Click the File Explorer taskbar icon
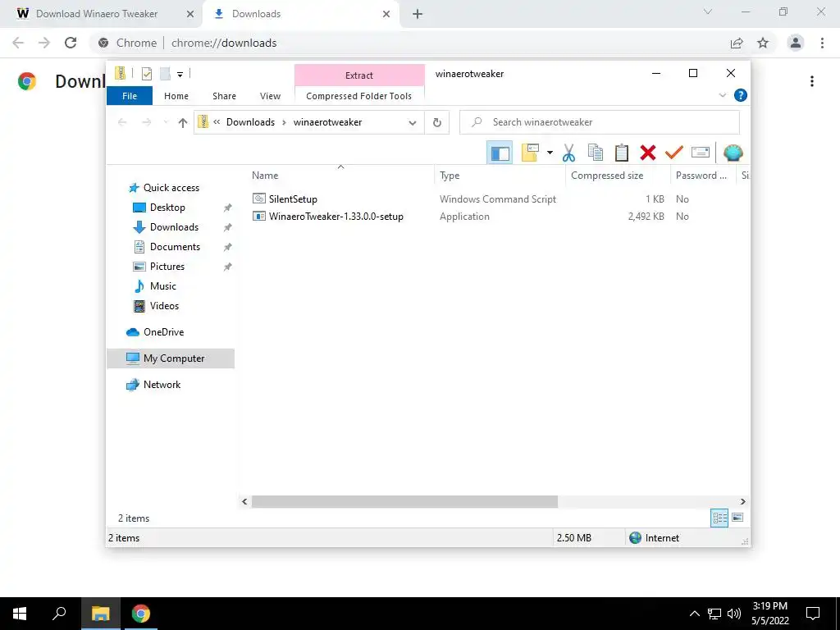This screenshot has height=630, width=840. pyautogui.click(x=100, y=614)
